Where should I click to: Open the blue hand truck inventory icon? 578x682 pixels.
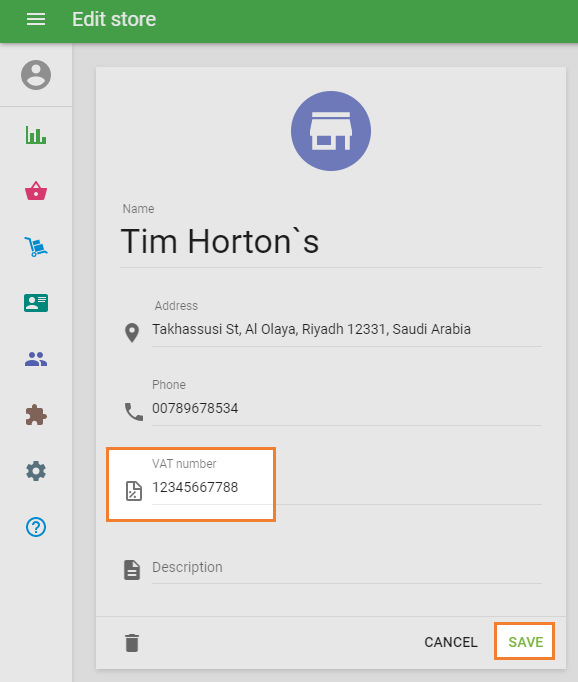[x=36, y=247]
